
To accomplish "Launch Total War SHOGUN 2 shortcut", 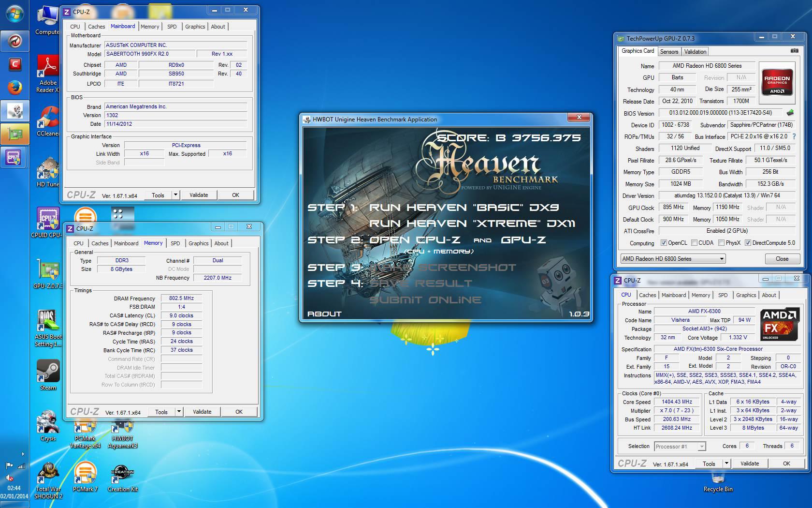I will (48, 480).
